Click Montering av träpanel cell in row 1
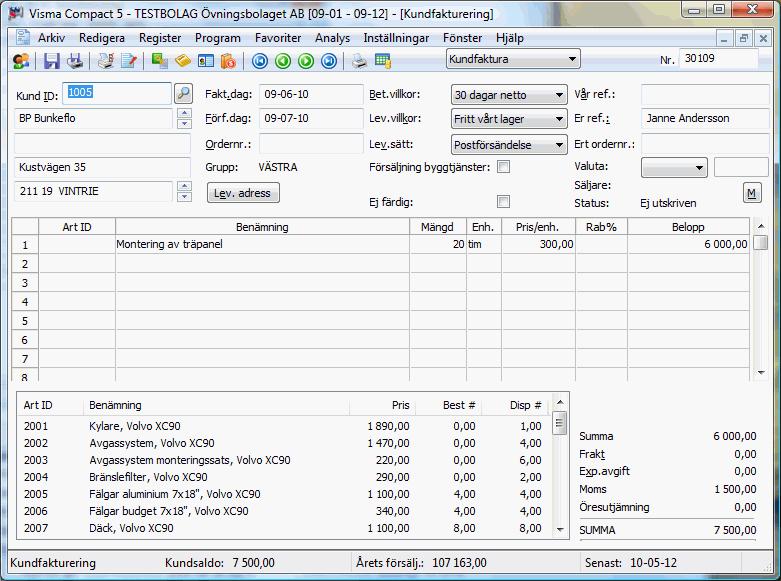The image size is (781, 581). coord(262,244)
